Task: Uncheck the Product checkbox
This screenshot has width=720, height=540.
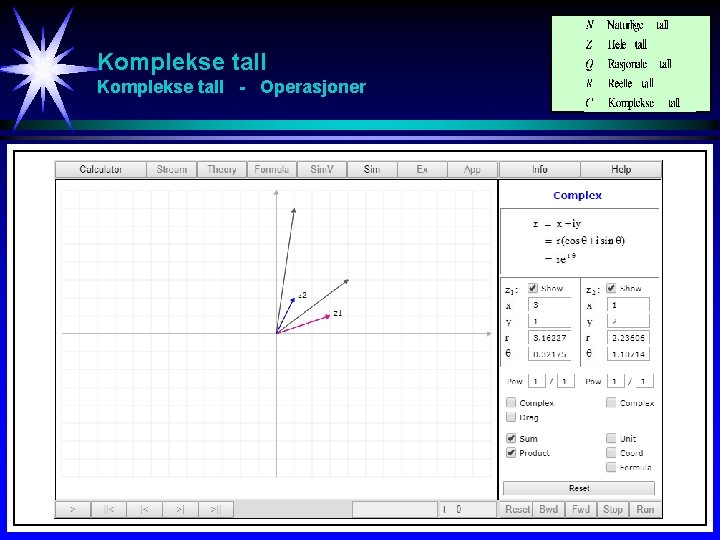Action: [x=511, y=453]
